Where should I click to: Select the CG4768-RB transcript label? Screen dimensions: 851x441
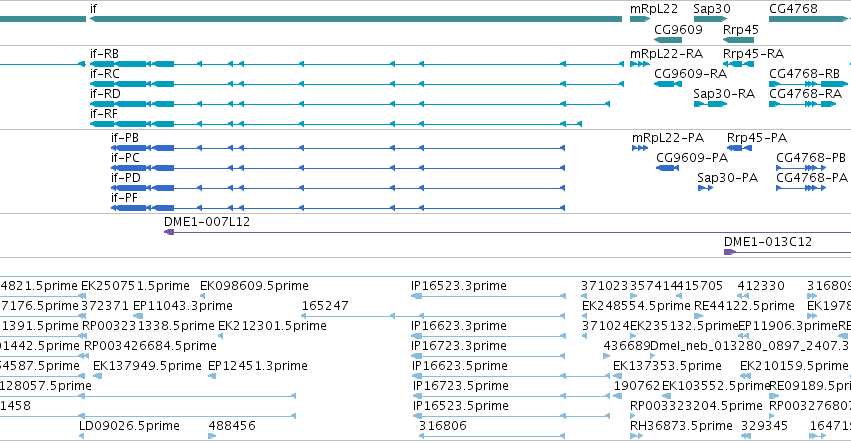tap(804, 74)
